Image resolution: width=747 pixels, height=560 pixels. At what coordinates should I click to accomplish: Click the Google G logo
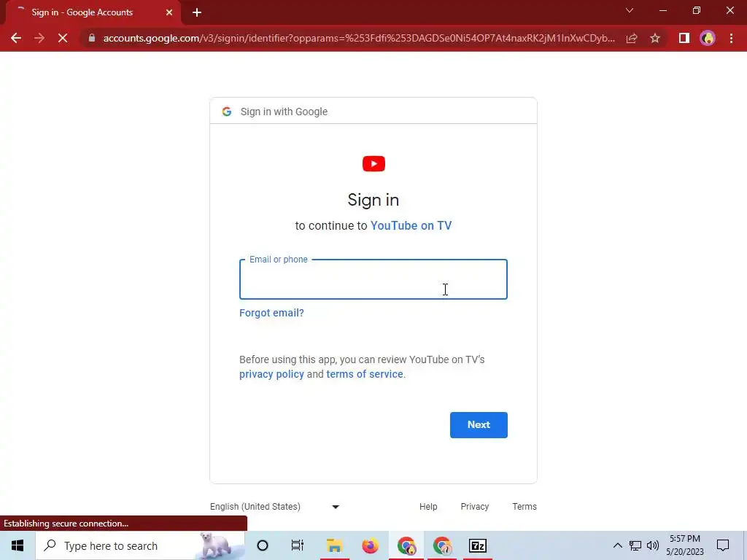[227, 112]
